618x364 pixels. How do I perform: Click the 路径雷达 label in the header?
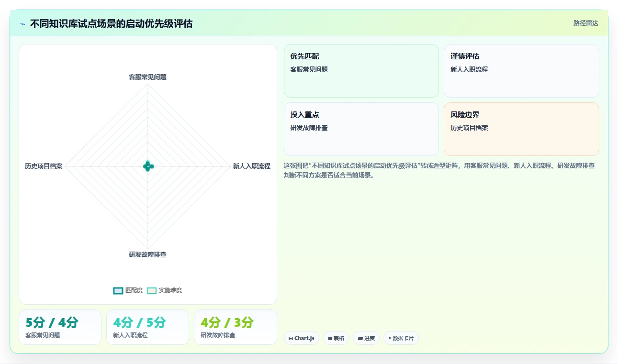[585, 23]
